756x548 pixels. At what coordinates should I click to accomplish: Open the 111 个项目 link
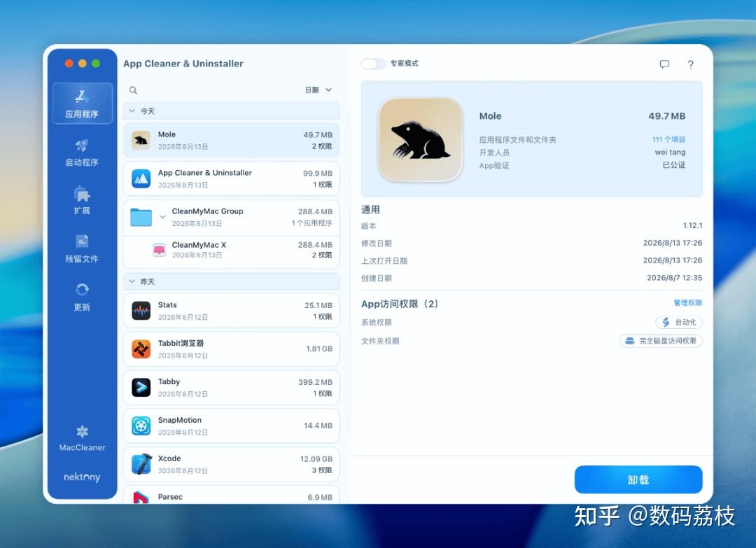coord(668,139)
